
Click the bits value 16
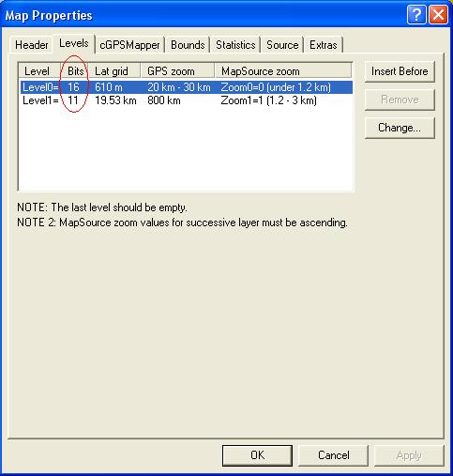[74, 87]
